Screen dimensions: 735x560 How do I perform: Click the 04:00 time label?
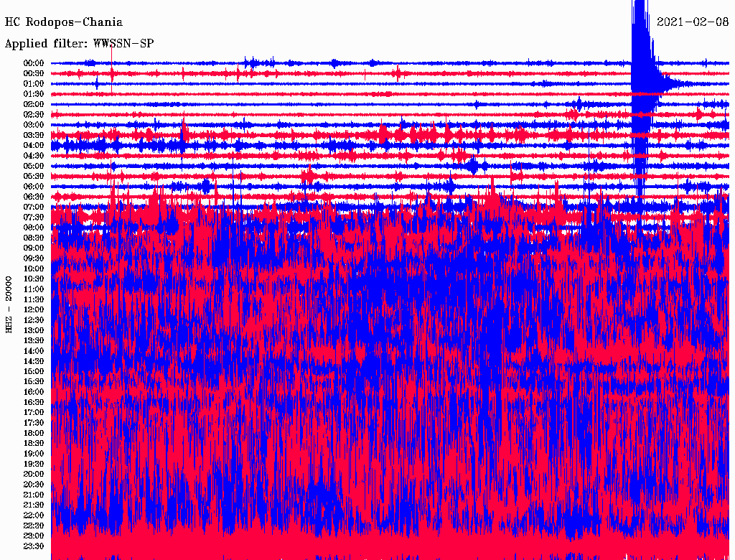pyautogui.click(x=34, y=146)
